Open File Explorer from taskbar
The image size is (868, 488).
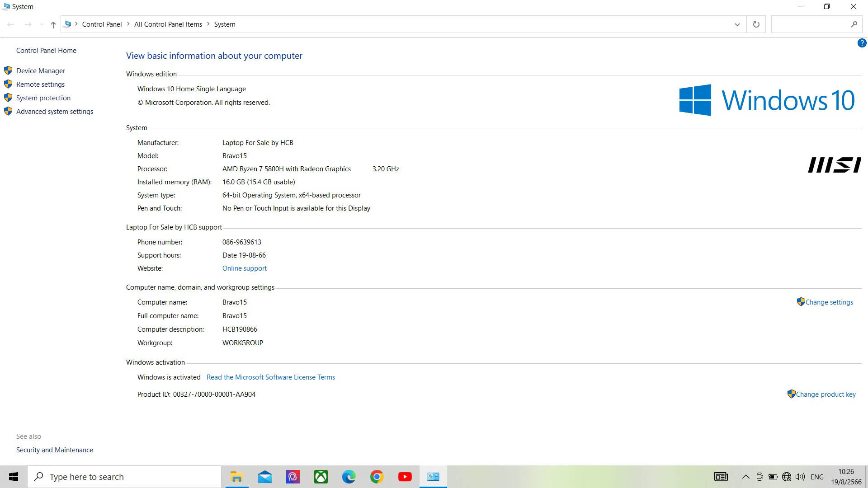[236, 477]
